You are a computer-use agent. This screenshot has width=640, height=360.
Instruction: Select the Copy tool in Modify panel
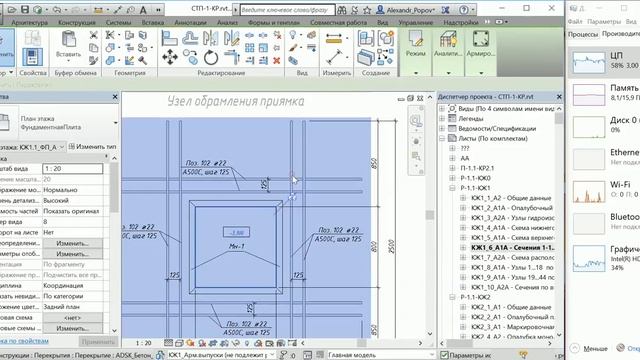click(x=190, y=57)
